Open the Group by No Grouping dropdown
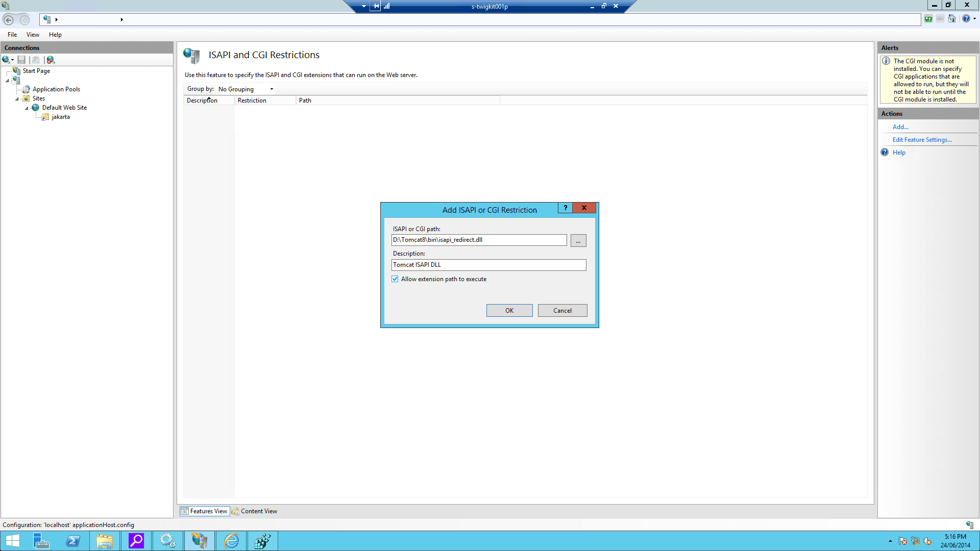This screenshot has height=551, width=980. 246,89
